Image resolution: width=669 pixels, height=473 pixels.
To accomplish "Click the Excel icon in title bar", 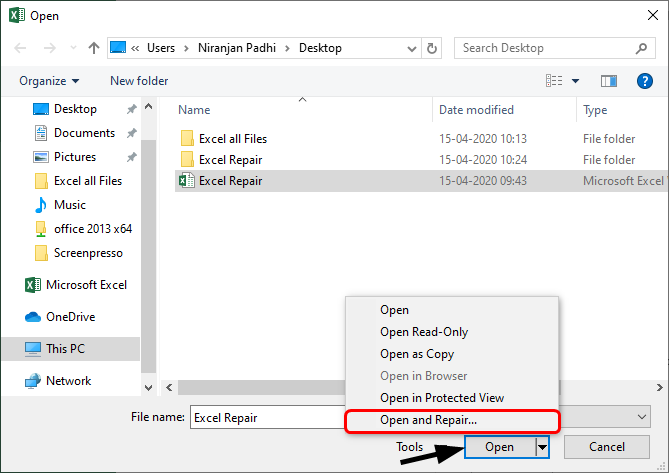I will [17, 15].
